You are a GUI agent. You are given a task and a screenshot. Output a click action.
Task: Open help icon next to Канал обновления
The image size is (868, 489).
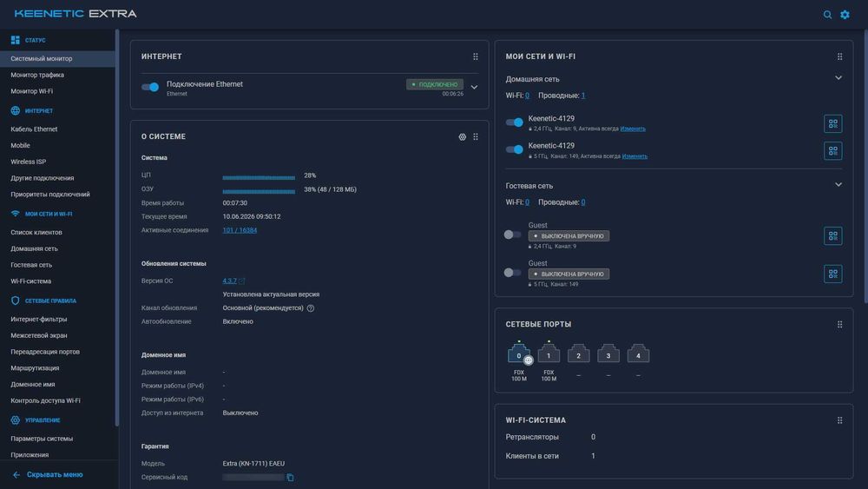[x=311, y=308]
